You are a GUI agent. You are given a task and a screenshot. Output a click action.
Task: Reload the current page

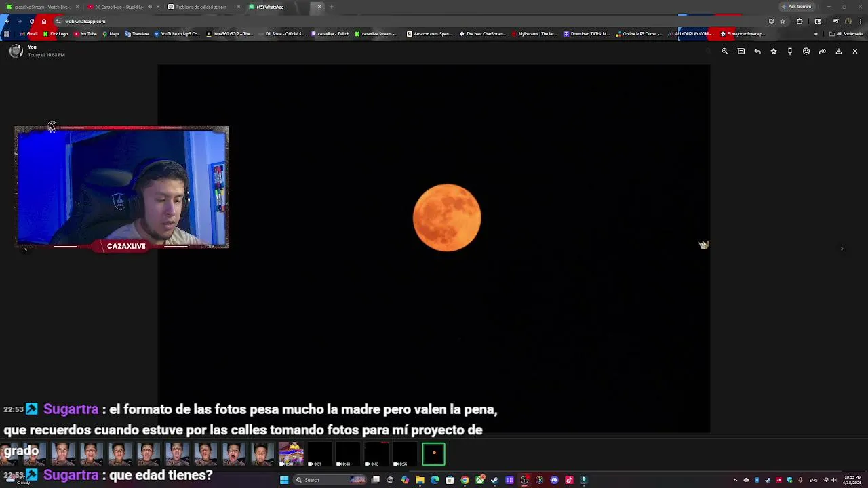(31, 21)
